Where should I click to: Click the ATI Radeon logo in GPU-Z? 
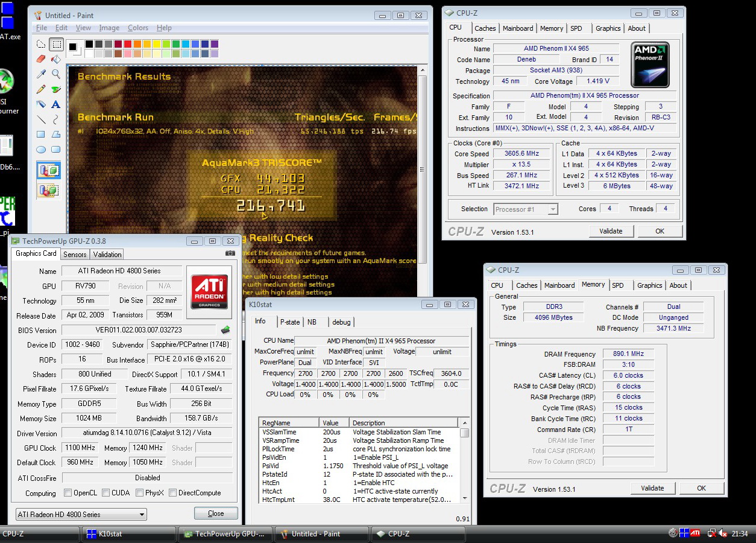[x=209, y=292]
